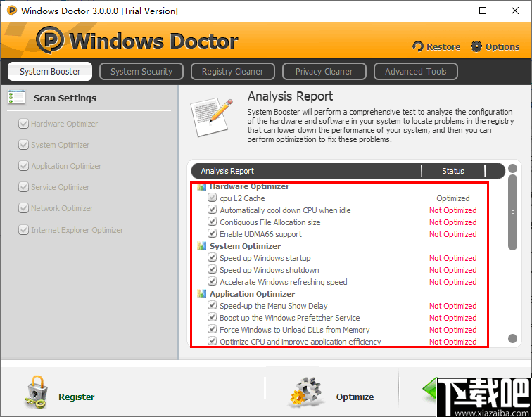This screenshot has height=417, width=532.
Task: Minimize the Windows Doctor window
Action: (x=451, y=11)
